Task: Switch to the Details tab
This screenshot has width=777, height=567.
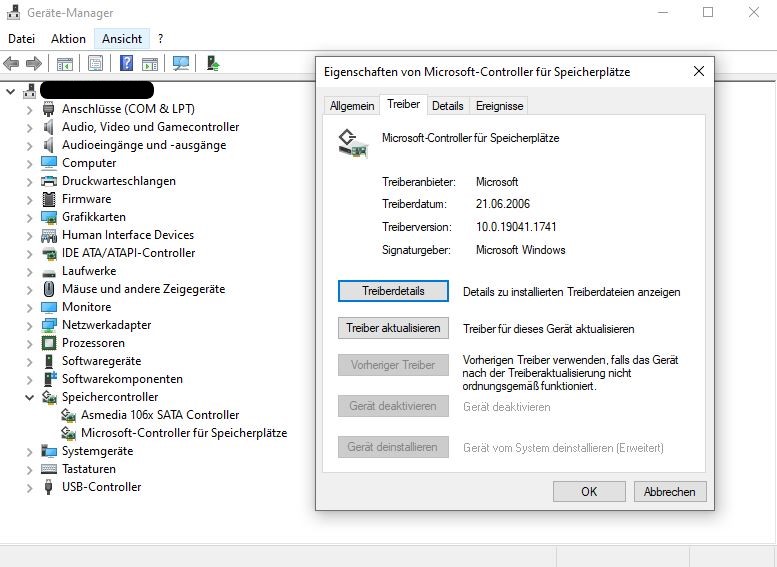Action: tap(447, 106)
